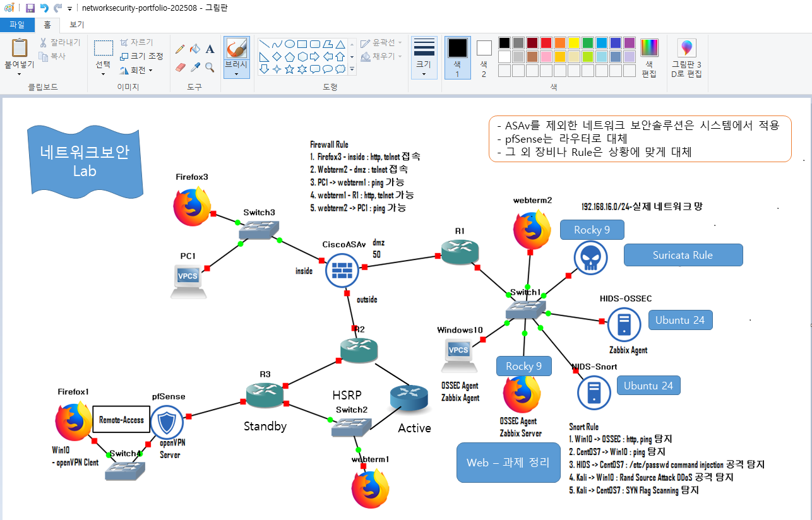Click the Undo arrow icon
812x520 pixels.
44,8
